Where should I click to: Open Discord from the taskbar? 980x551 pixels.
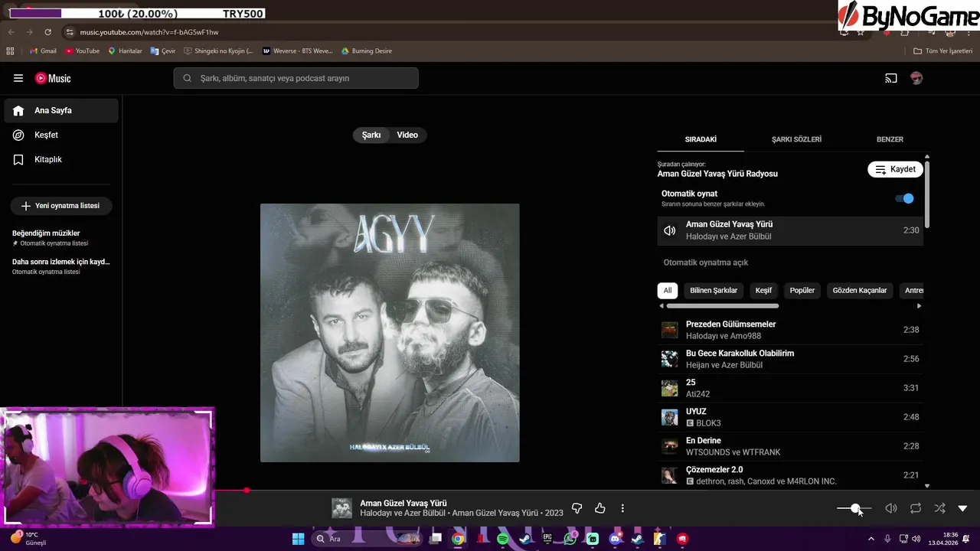tap(615, 539)
